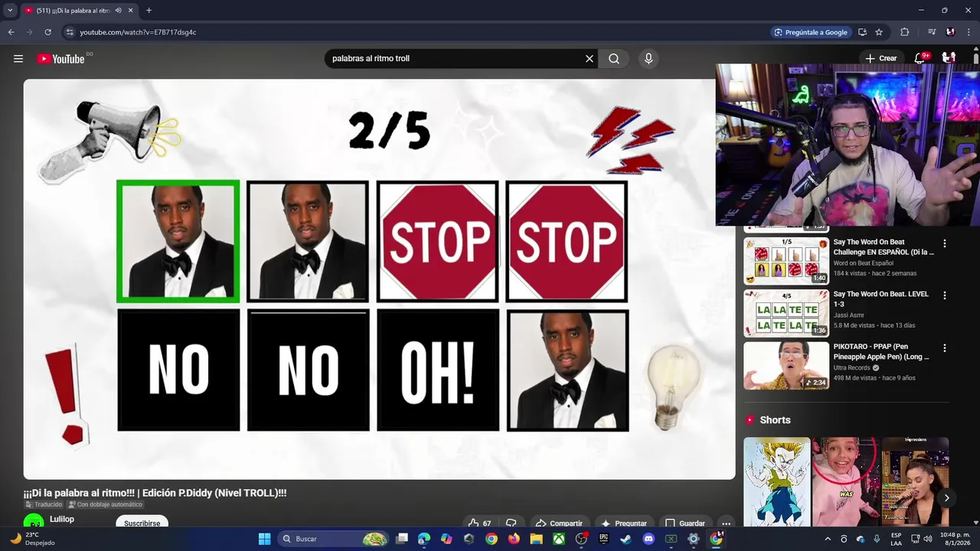The height and width of the screenshot is (551, 980).
Task: Go back with browser back arrow
Action: click(x=11, y=32)
